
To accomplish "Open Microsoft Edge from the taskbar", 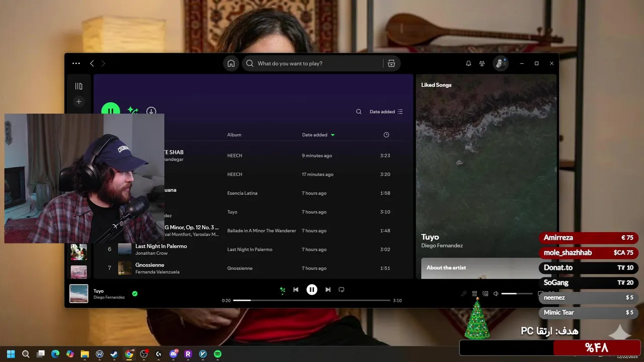I will pyautogui.click(x=55, y=354).
